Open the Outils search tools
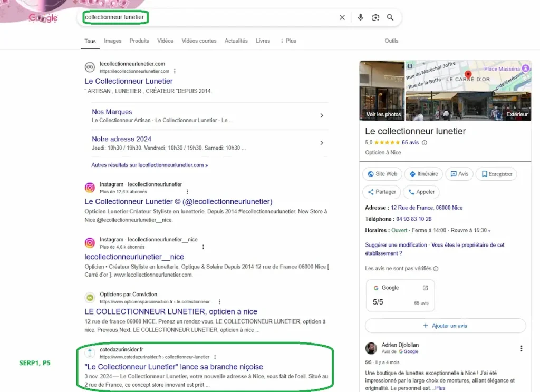Viewport: 540px width, 392px height. (x=391, y=41)
